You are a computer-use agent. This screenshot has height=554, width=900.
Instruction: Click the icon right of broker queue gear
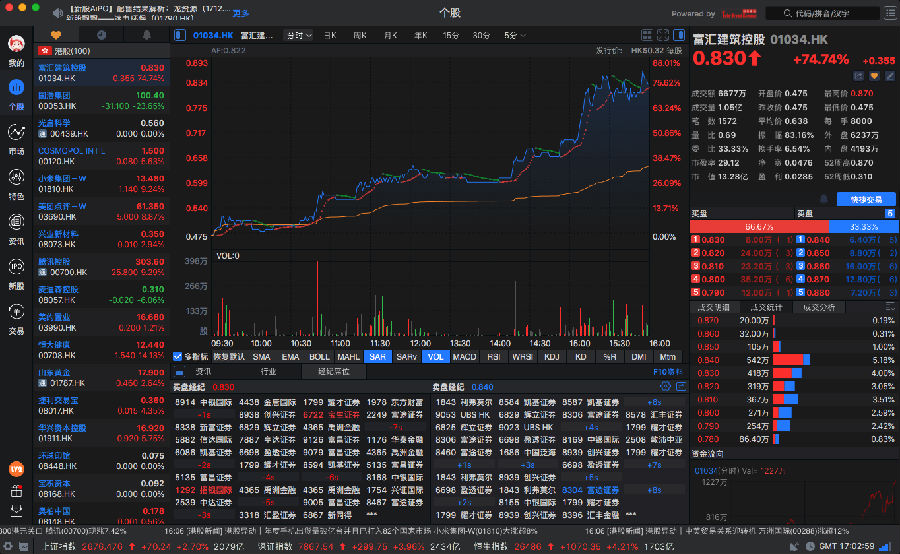[x=681, y=386]
